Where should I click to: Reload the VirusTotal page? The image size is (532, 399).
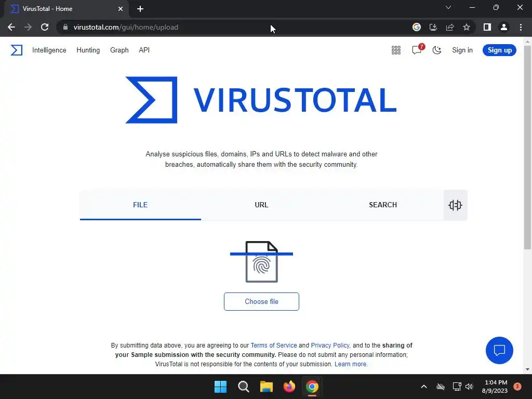pos(45,27)
